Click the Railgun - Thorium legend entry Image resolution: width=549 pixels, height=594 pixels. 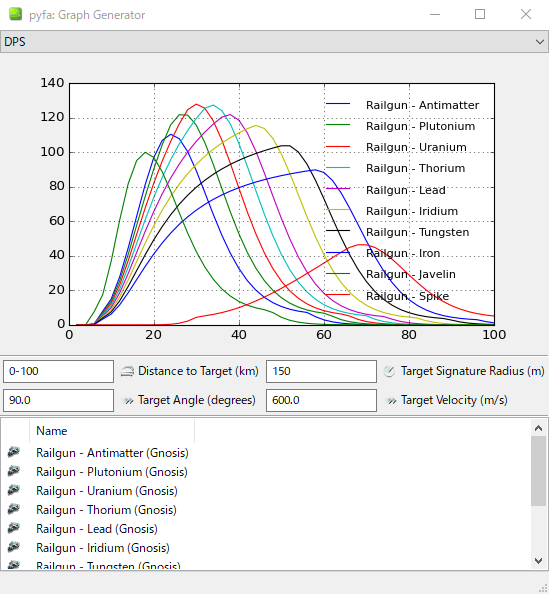click(396, 168)
